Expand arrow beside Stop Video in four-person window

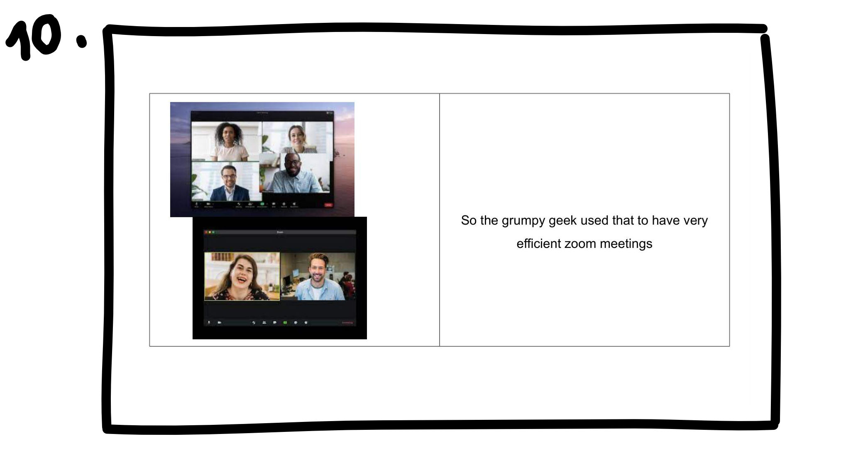[x=213, y=203]
